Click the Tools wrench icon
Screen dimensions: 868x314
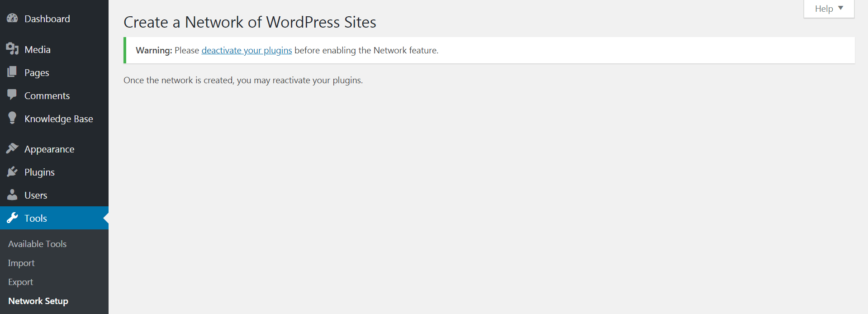[x=12, y=218]
